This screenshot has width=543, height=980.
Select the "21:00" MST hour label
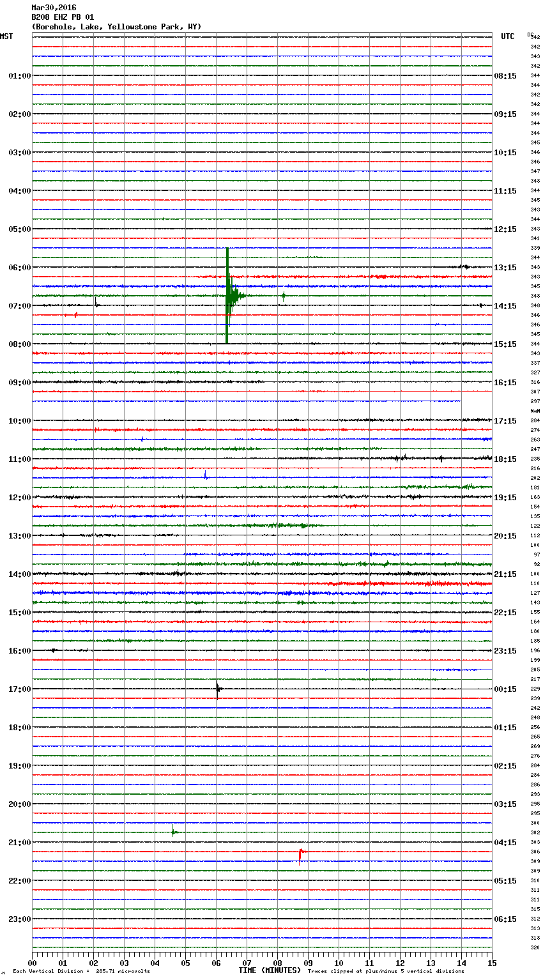pyautogui.click(x=20, y=843)
